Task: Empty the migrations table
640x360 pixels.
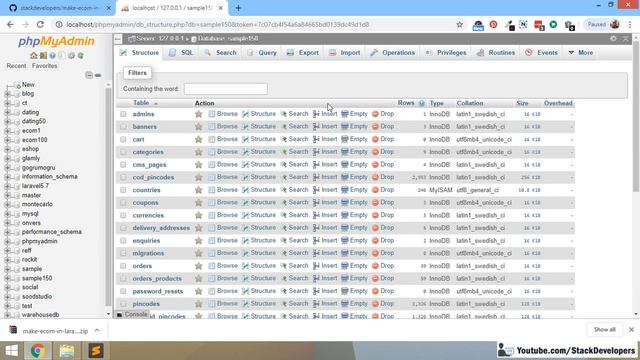Action: pos(354,253)
